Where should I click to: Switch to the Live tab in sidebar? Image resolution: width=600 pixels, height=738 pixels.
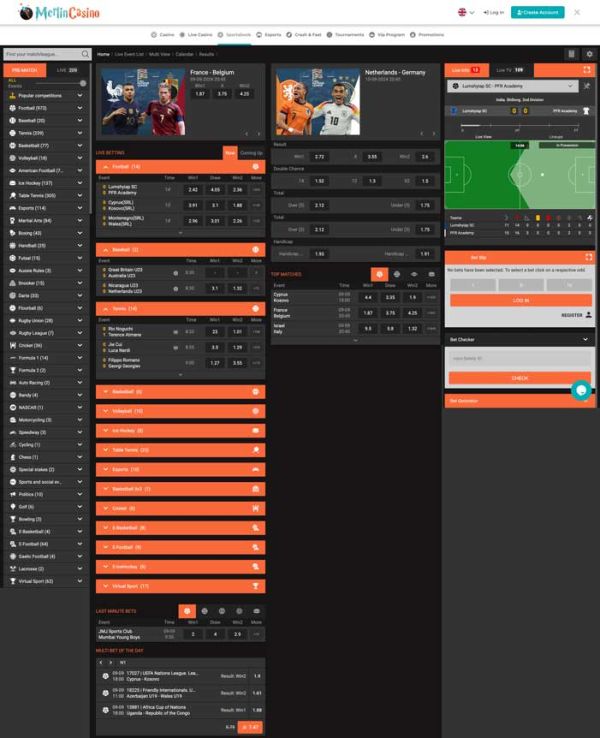click(x=67, y=70)
